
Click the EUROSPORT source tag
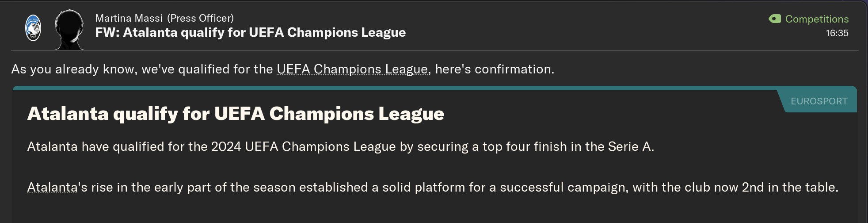[819, 101]
